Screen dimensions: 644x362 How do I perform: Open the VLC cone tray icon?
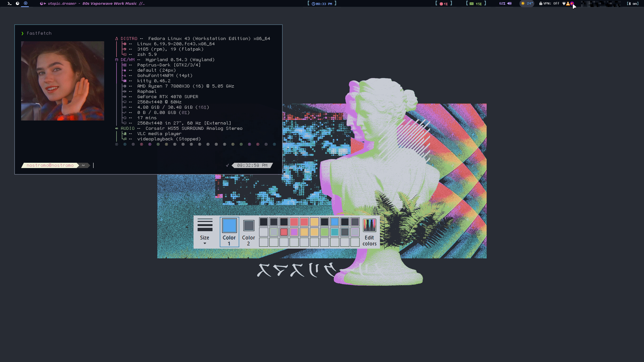tap(568, 4)
